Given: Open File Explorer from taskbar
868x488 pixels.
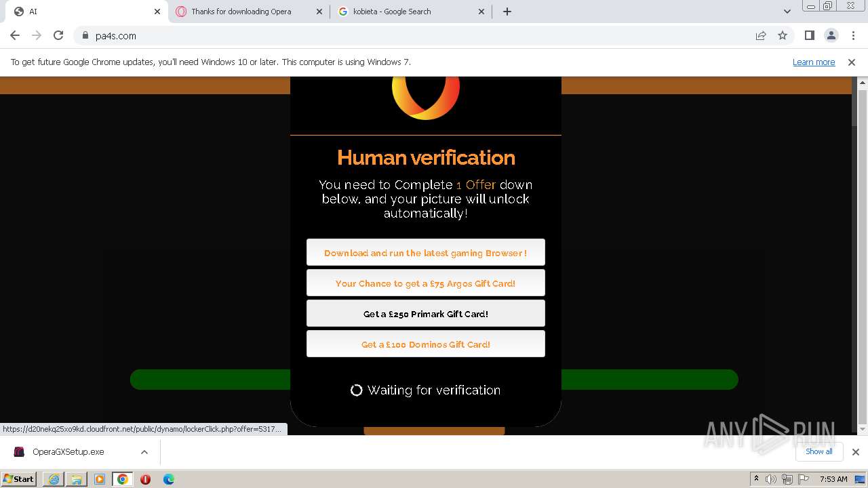Looking at the screenshot, I should tap(77, 479).
